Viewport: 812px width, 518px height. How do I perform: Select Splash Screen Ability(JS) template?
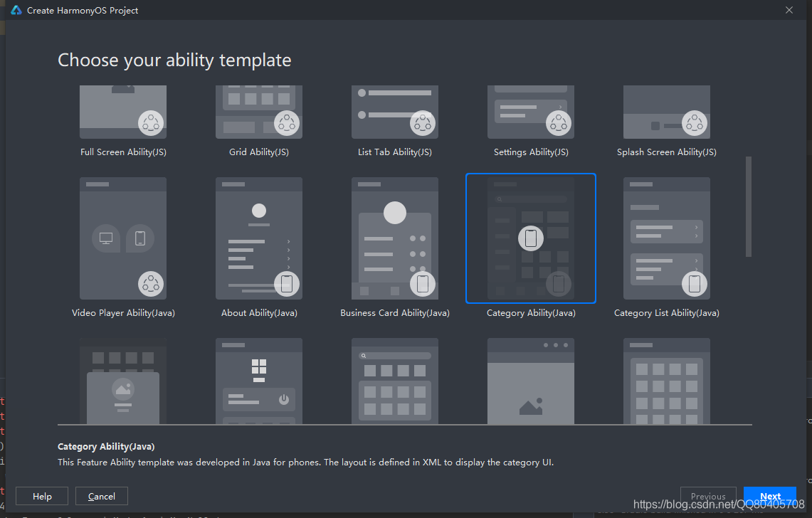[x=667, y=112]
